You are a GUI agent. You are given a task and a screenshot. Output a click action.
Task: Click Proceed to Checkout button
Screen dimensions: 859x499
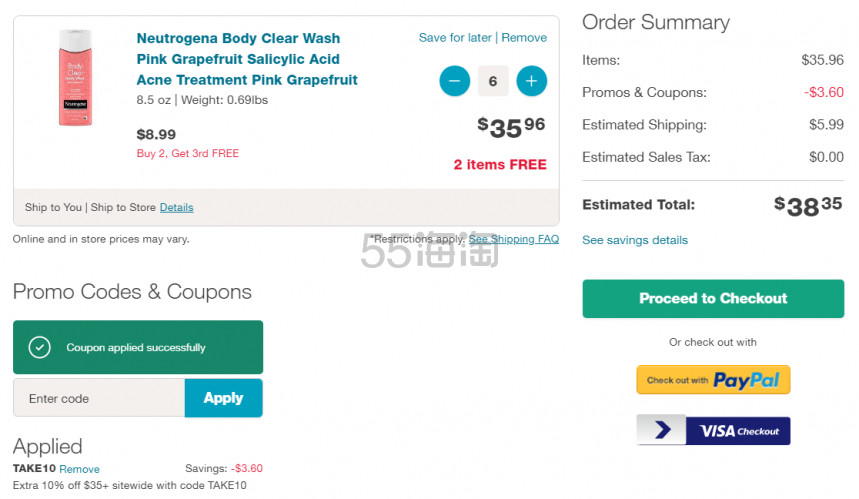(x=713, y=298)
